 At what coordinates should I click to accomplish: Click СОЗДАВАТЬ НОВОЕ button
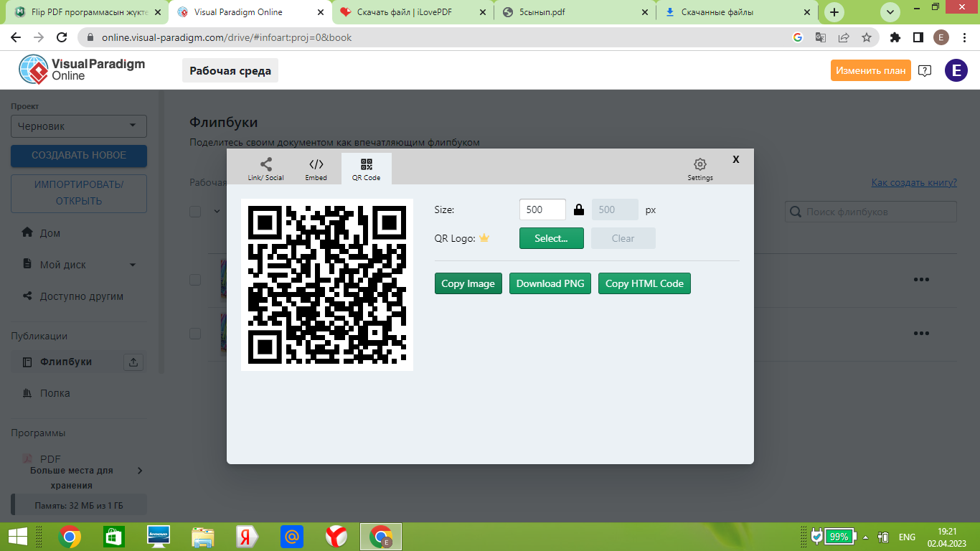pyautogui.click(x=79, y=156)
